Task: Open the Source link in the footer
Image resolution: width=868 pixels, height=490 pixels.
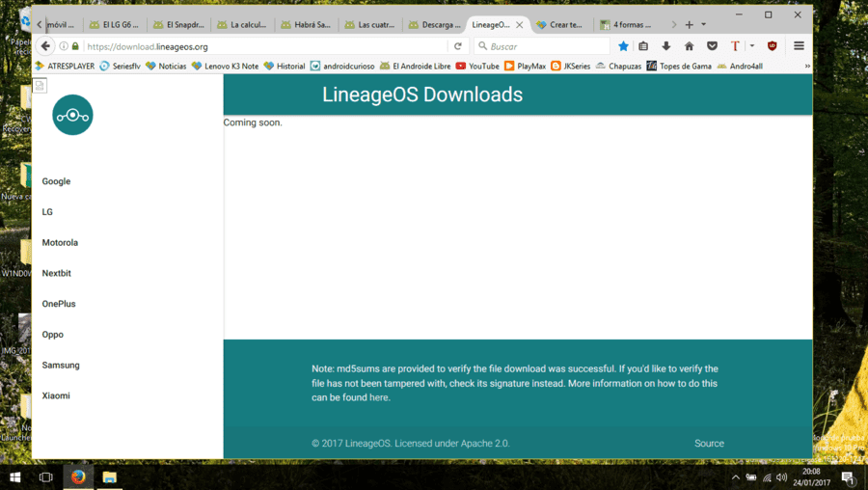Action: (x=709, y=444)
